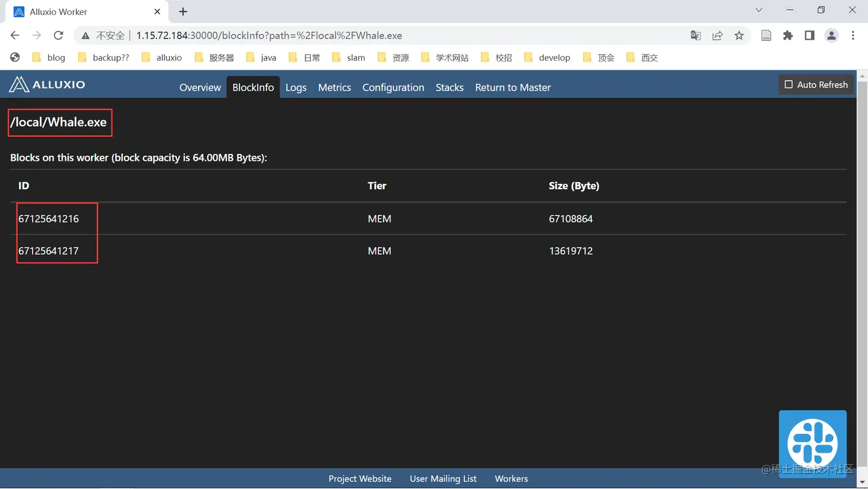Click the globe icon in bookmarks bar
The height and width of the screenshot is (489, 868).
[15, 57]
